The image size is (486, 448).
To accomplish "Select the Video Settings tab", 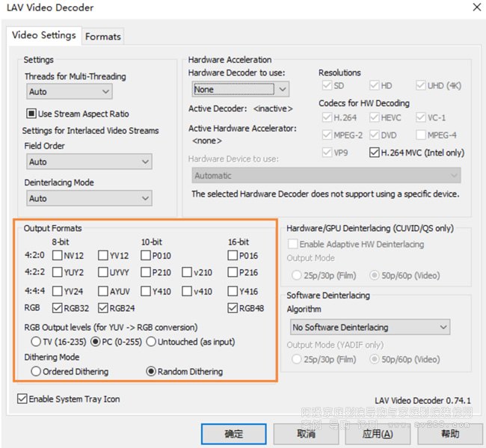I will [x=44, y=35].
